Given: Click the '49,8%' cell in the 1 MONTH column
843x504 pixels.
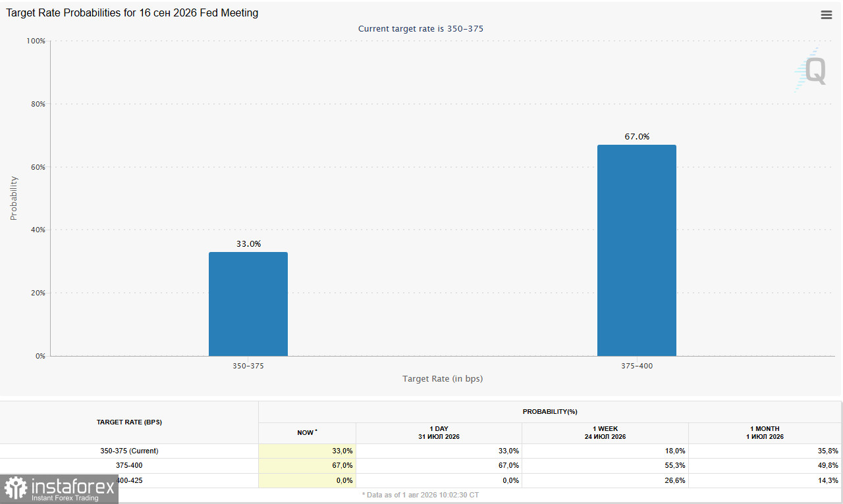Looking at the screenshot, I should pyautogui.click(x=765, y=466).
